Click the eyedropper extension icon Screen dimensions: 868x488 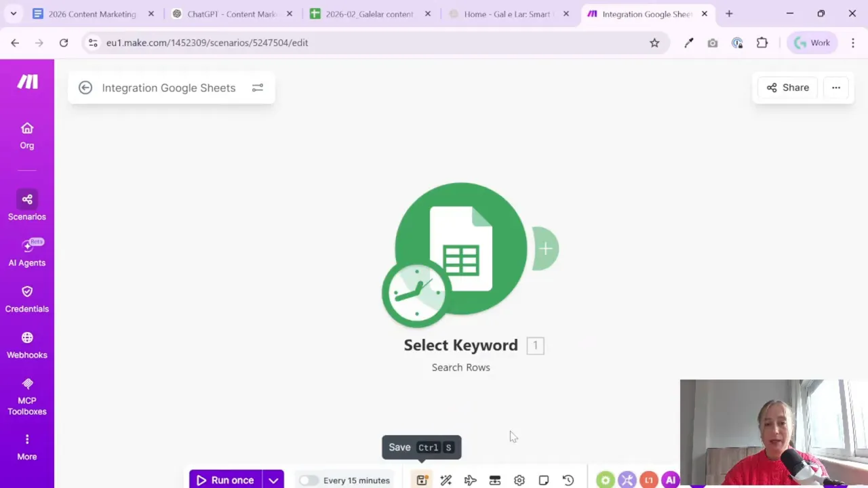[689, 43]
